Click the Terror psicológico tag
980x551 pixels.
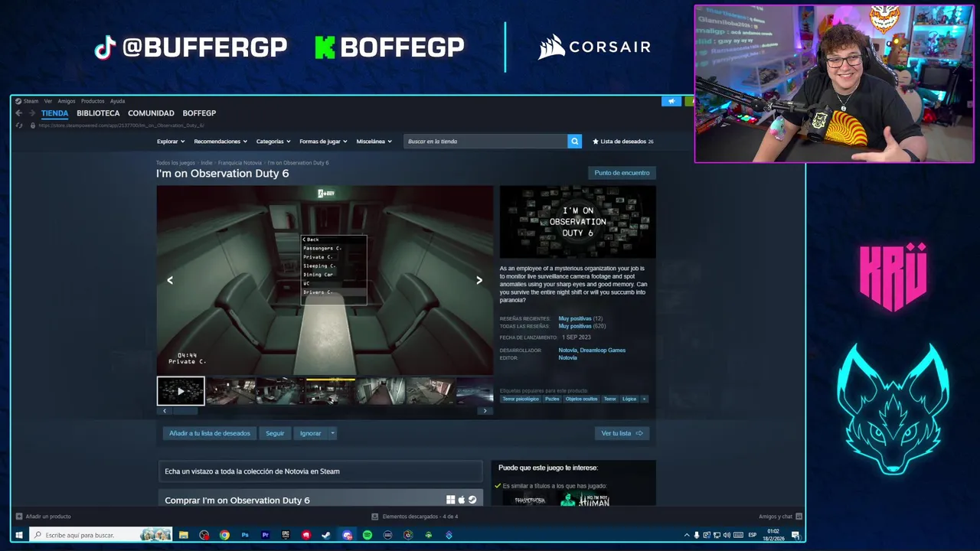[521, 399]
